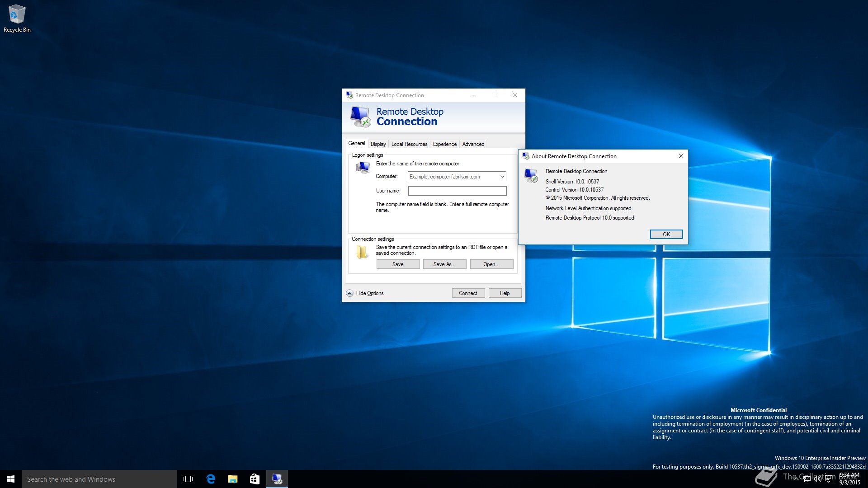Launch Microsoft Edge from the taskbar
Image resolution: width=868 pixels, height=488 pixels.
tap(211, 479)
